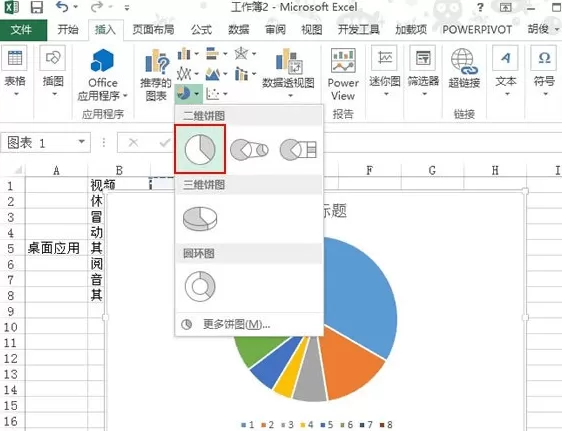This screenshot has height=431, width=562.
Task: Expand the line chart dropdown arrow
Action: click(x=196, y=74)
